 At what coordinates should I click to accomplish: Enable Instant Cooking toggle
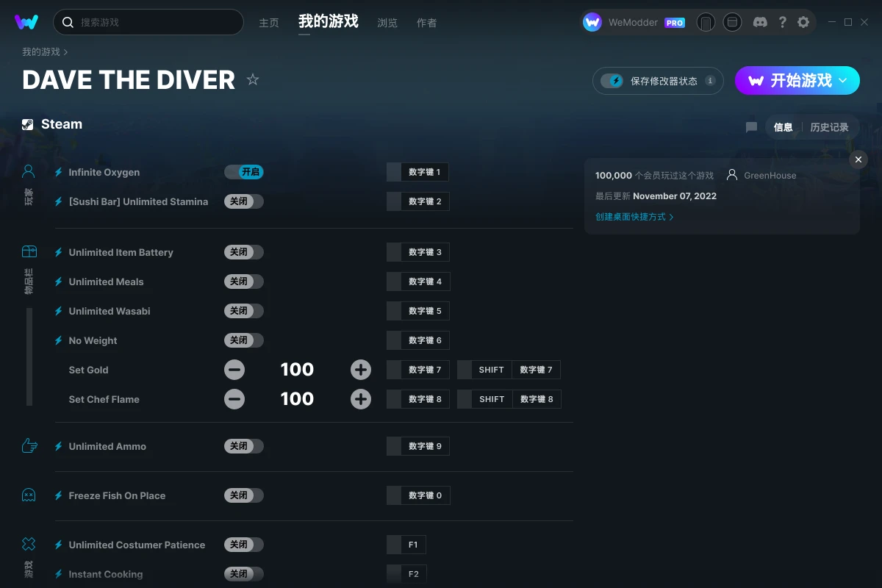(244, 574)
